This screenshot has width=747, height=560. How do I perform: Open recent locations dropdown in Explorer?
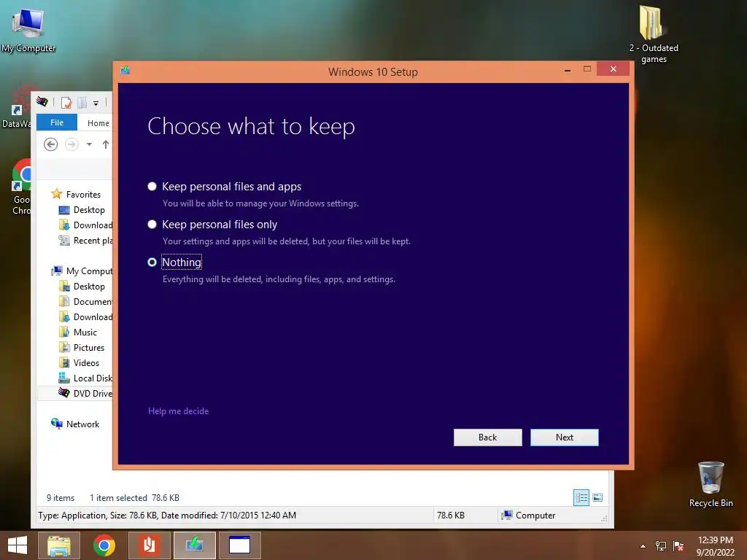point(89,144)
